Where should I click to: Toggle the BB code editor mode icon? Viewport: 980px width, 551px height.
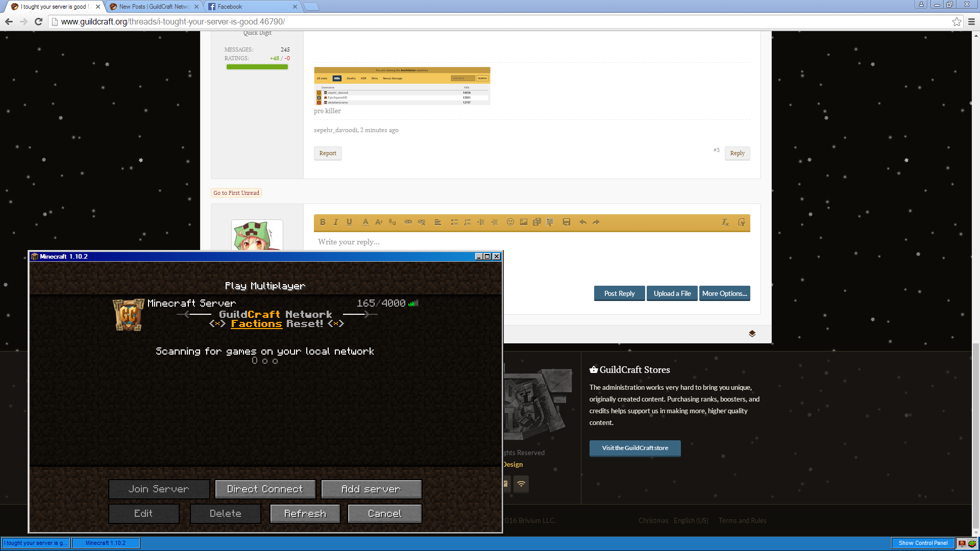[742, 222]
